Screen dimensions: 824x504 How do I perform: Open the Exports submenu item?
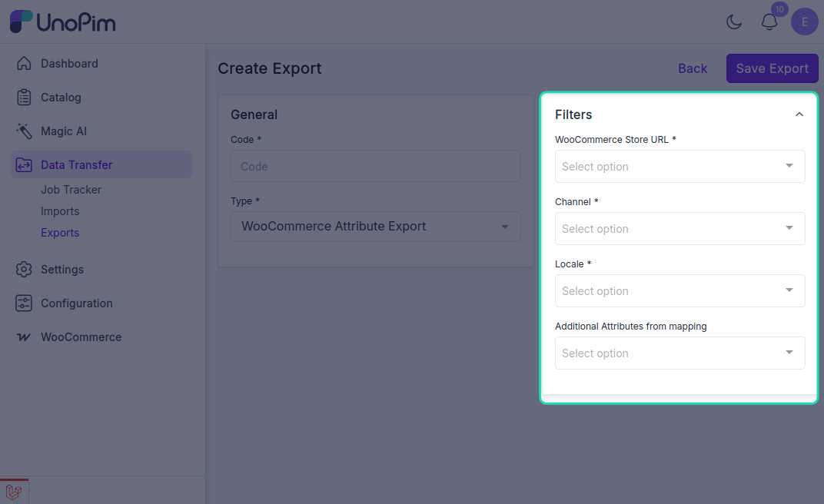60,233
